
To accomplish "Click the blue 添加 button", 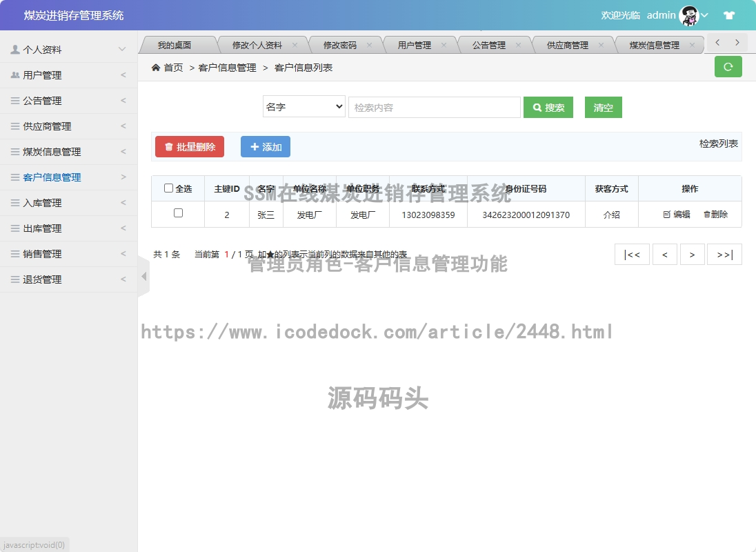I will (x=266, y=146).
